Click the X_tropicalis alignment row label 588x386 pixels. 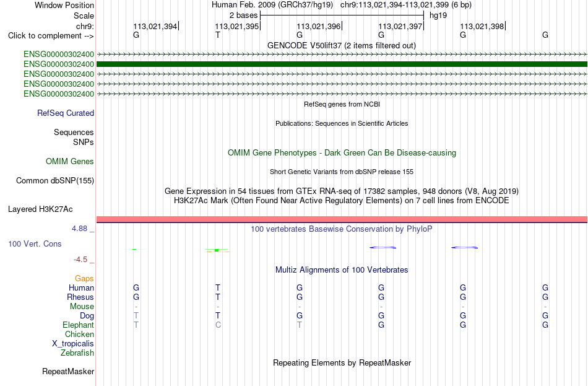[73, 344]
